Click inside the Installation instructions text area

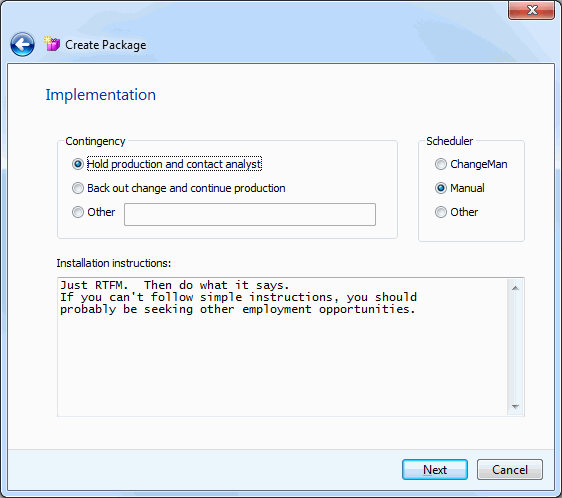[282, 347]
